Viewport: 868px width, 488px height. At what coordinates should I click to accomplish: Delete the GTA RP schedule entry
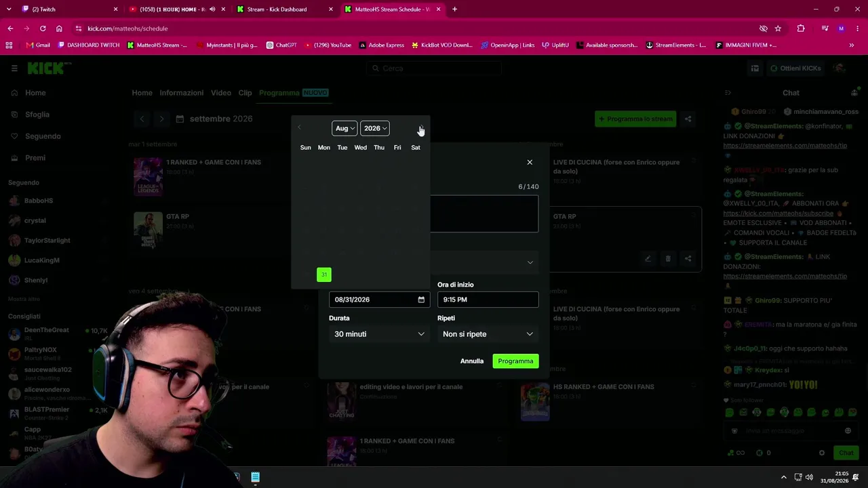(x=668, y=258)
